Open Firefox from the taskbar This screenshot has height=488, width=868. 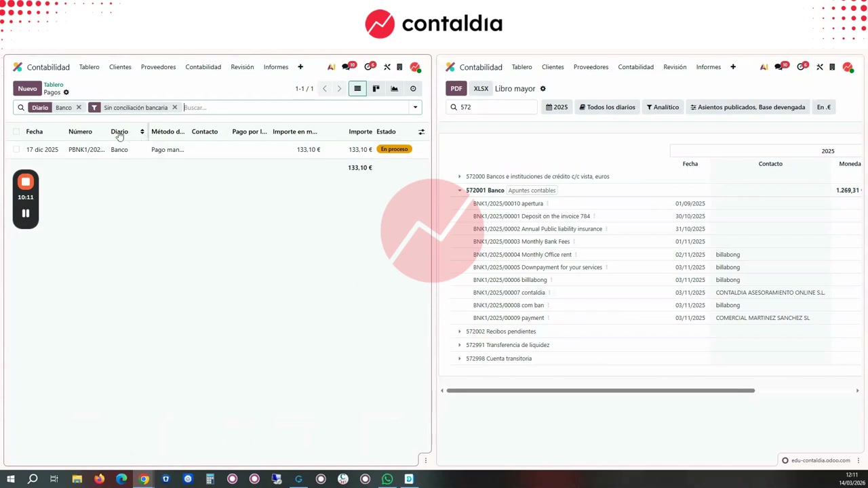coord(99,479)
